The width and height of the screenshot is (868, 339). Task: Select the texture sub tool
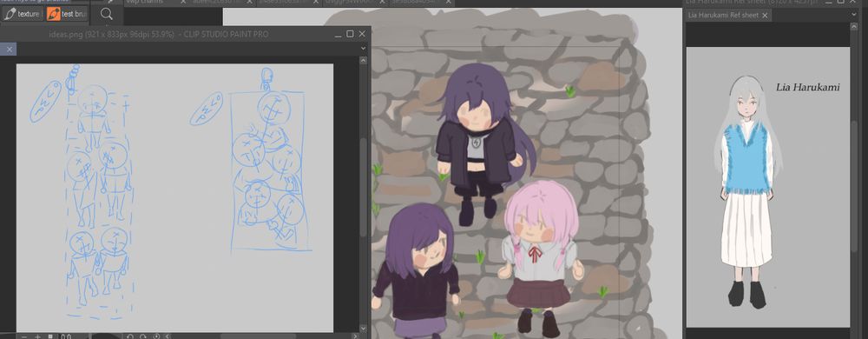pos(23,14)
